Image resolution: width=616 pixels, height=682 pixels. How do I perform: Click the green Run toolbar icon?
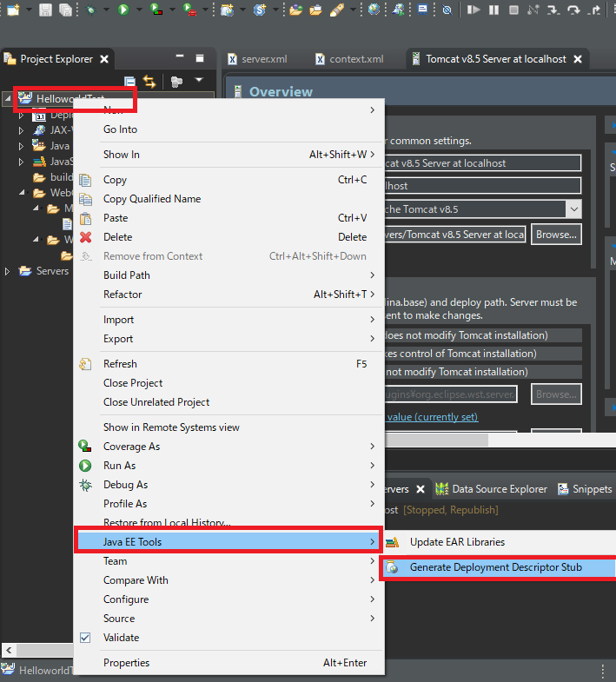[x=123, y=10]
